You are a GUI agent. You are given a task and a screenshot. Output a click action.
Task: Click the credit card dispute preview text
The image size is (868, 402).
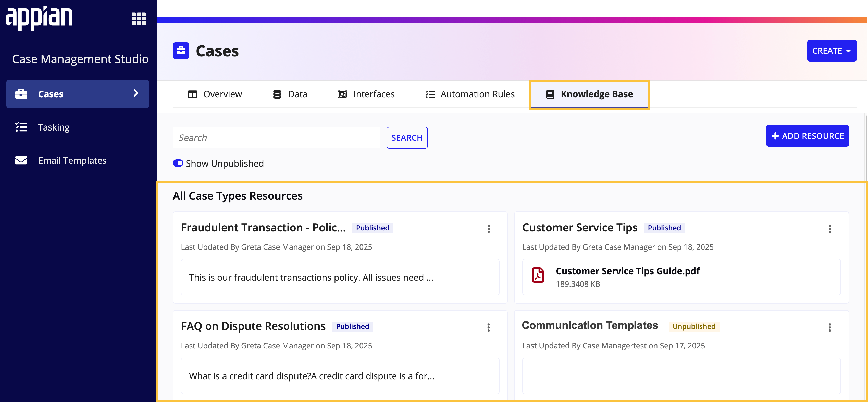tap(312, 376)
